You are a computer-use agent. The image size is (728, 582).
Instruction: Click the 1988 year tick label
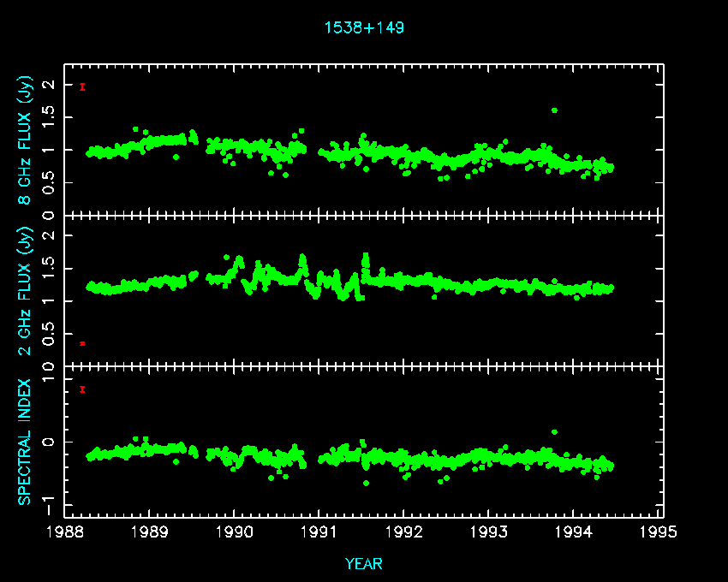66,532
